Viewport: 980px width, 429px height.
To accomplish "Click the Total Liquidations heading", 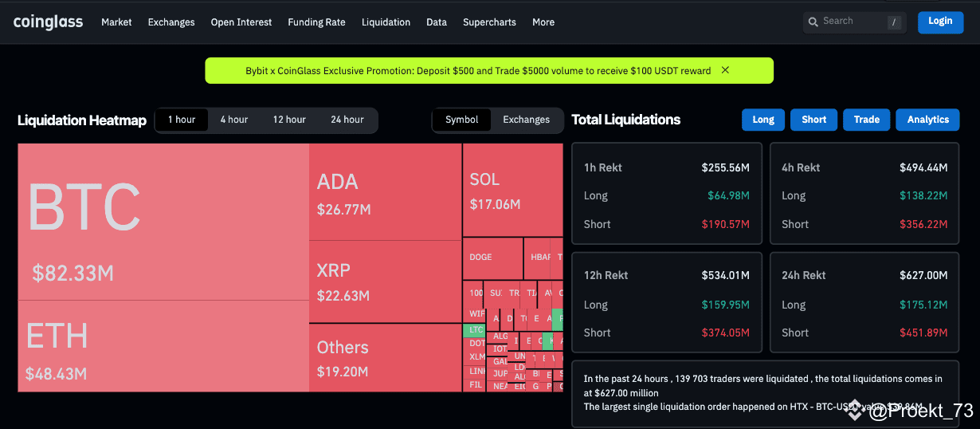I will coord(626,120).
